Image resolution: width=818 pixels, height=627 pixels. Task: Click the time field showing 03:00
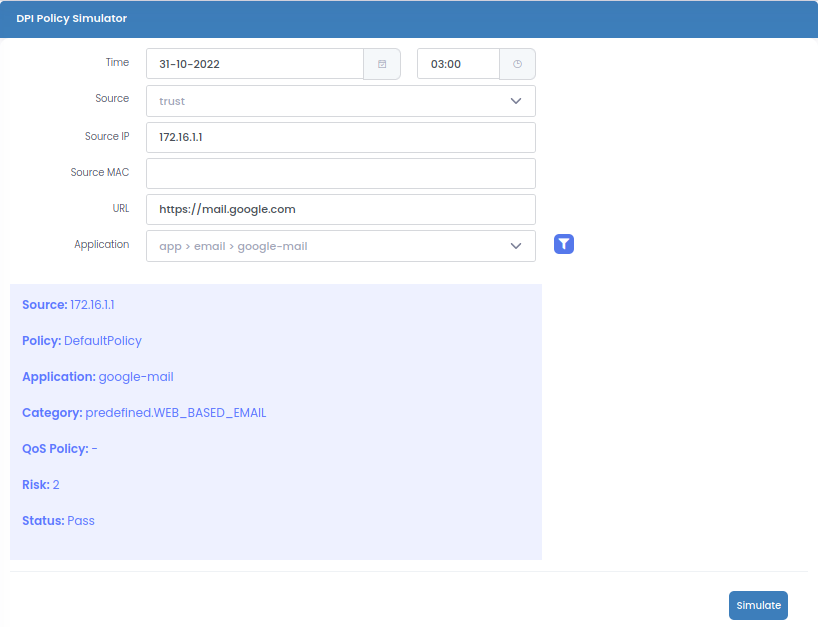point(457,64)
